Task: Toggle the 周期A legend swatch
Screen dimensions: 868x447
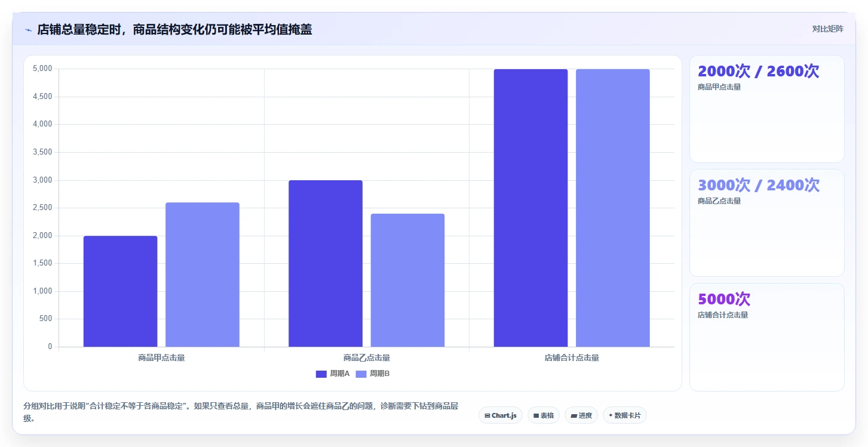Action: 321,374
